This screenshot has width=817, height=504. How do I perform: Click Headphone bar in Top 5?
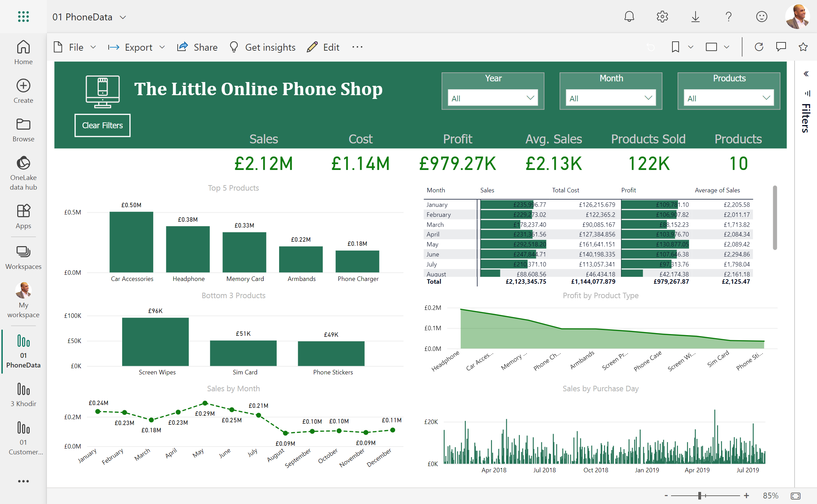click(x=188, y=249)
